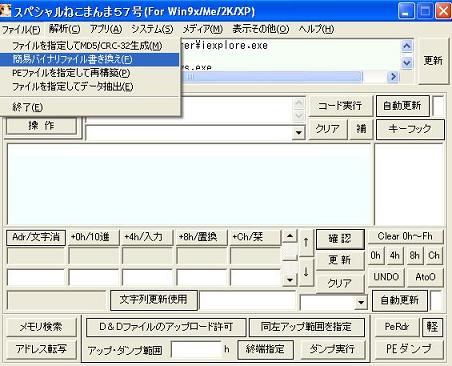
Task: Toggle D&Dファイルのアップロード許可
Action: (x=166, y=327)
